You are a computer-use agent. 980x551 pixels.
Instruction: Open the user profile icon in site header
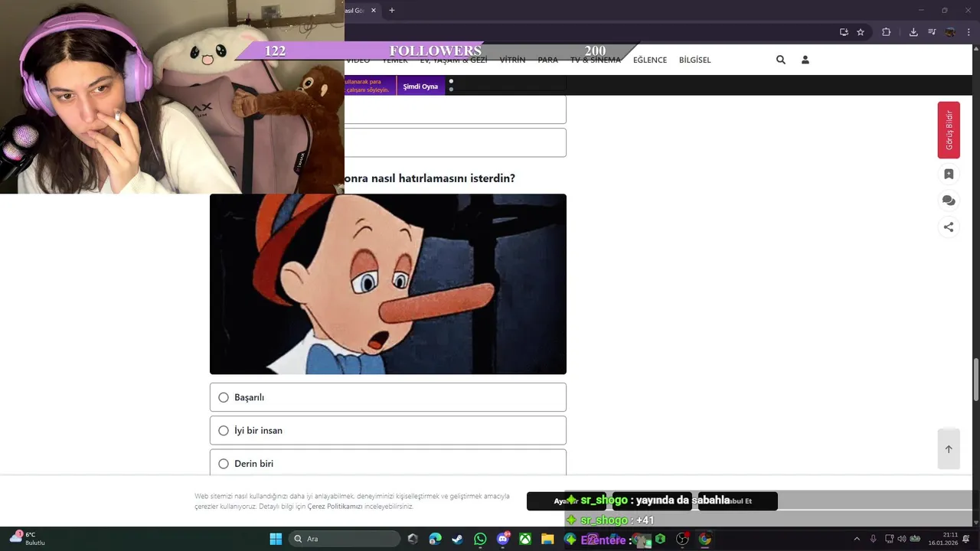click(805, 60)
